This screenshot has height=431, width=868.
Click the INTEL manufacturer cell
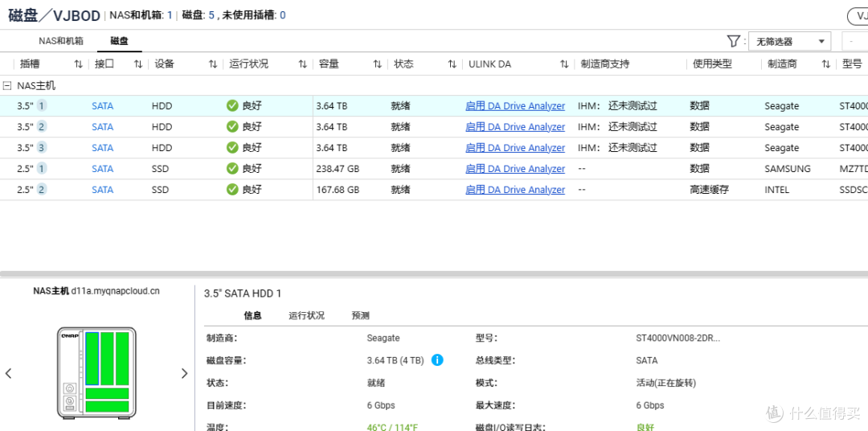(x=776, y=190)
